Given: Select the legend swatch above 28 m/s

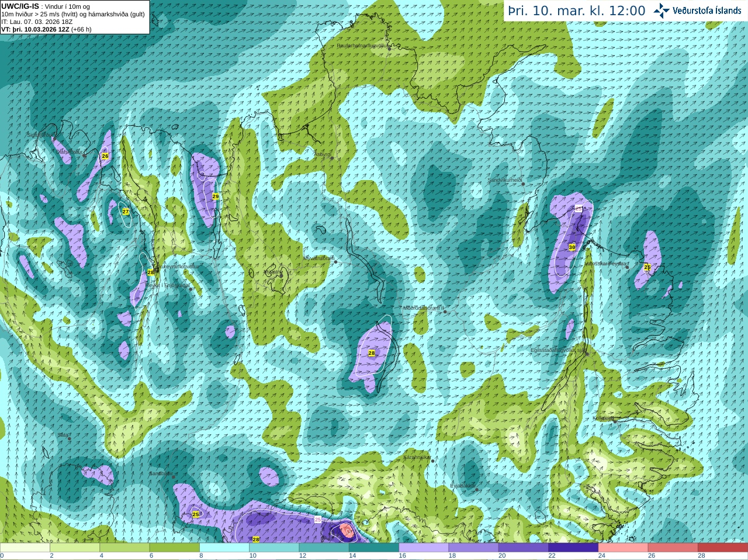Looking at the screenshot, I should [723, 548].
